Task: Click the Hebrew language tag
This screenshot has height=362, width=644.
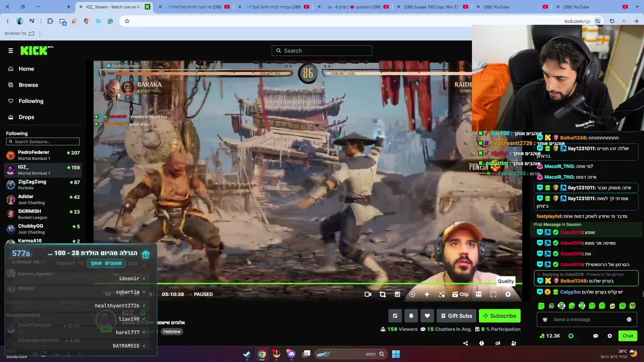Action: click(x=172, y=332)
